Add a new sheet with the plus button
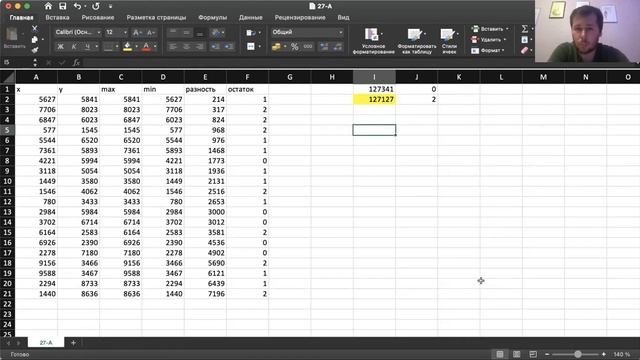Viewport: 640px width, 360px height. [73, 342]
